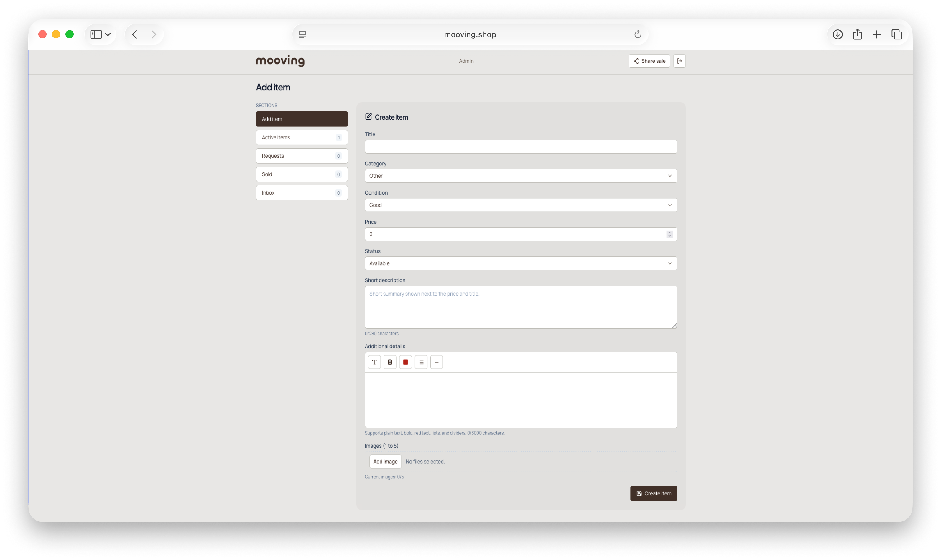This screenshot has width=941, height=560.
Task: Click the Share sale button
Action: point(649,61)
